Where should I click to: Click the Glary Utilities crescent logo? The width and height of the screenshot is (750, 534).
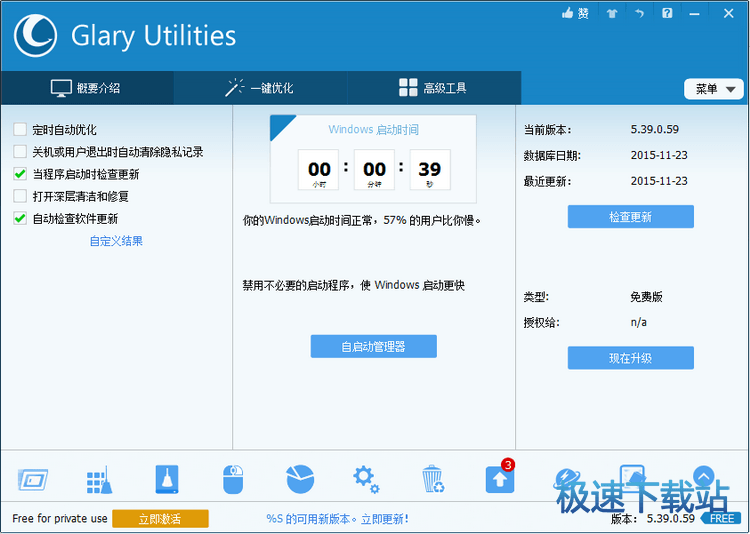[35, 35]
